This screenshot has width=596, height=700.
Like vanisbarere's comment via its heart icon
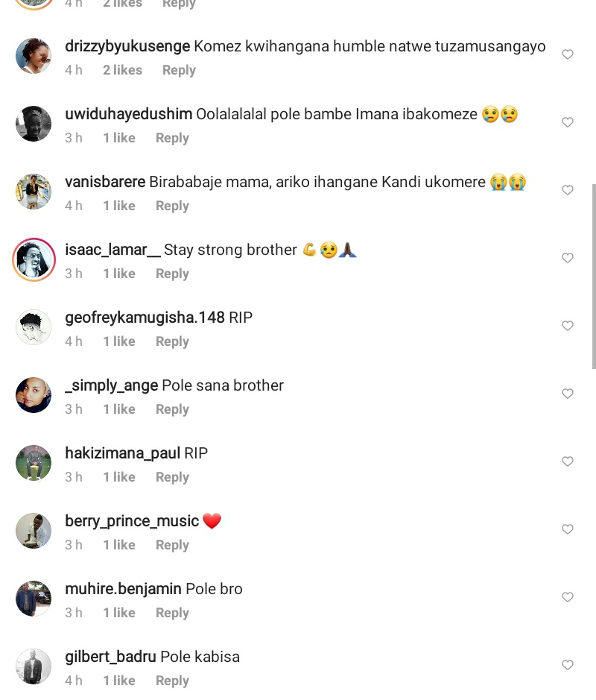pos(568,190)
